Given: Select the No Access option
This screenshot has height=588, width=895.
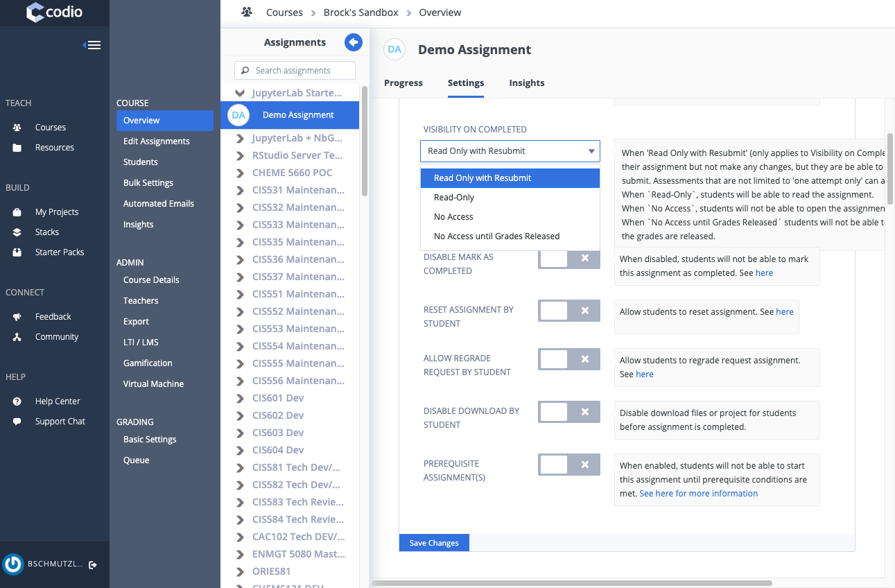Looking at the screenshot, I should tap(510, 217).
